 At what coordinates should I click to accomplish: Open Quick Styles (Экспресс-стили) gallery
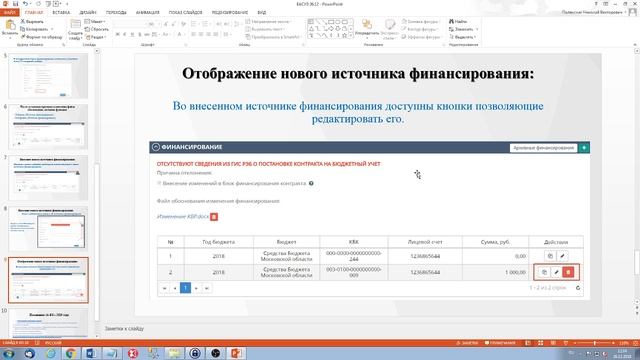click(389, 29)
